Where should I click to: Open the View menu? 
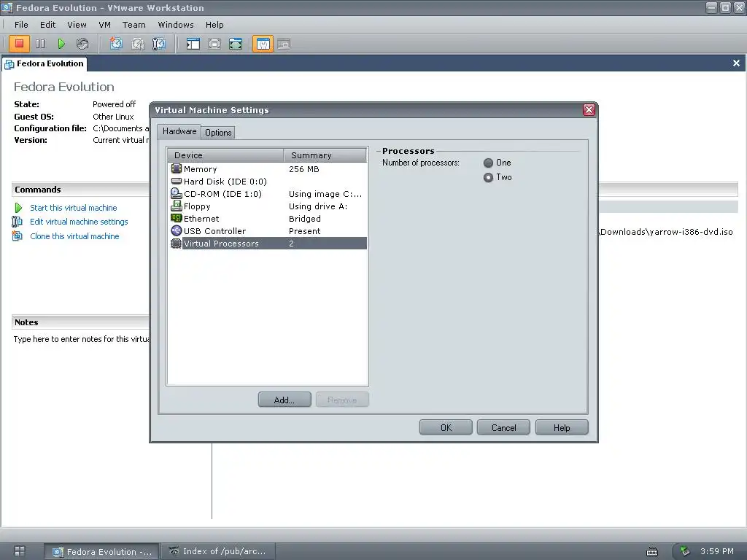tap(77, 25)
